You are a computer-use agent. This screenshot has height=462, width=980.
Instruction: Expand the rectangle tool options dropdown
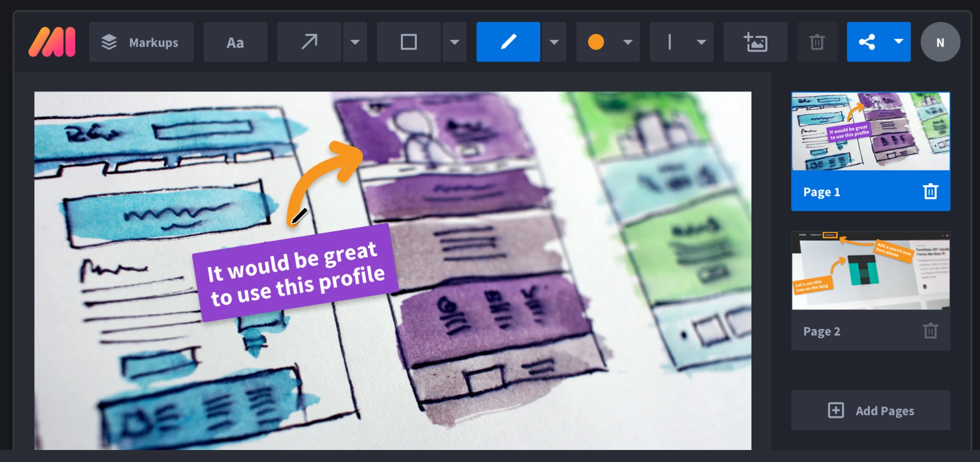point(454,42)
